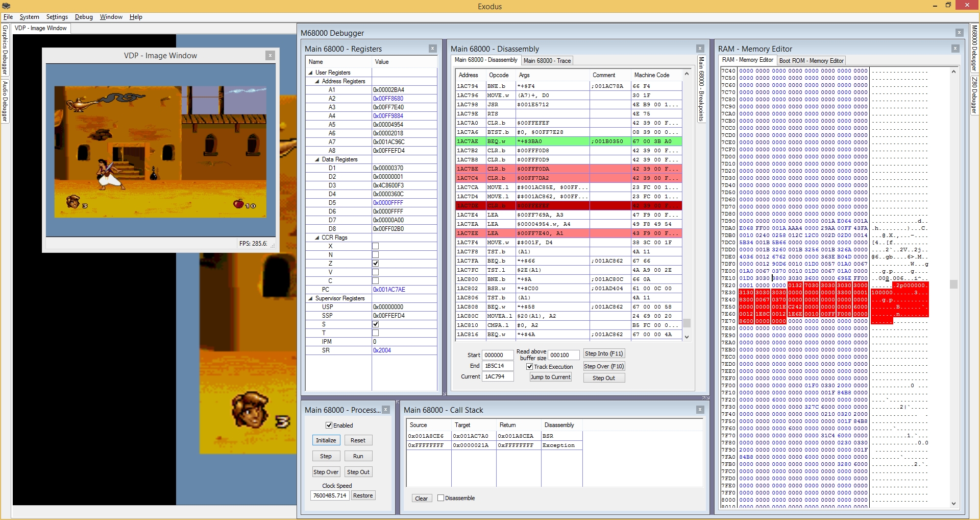
Task: Close the Main 68000 Disassembly panel
Action: tap(700, 49)
